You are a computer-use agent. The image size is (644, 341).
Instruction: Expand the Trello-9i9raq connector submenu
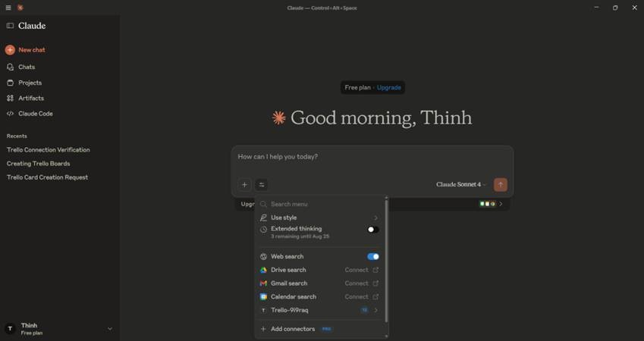[375, 310]
